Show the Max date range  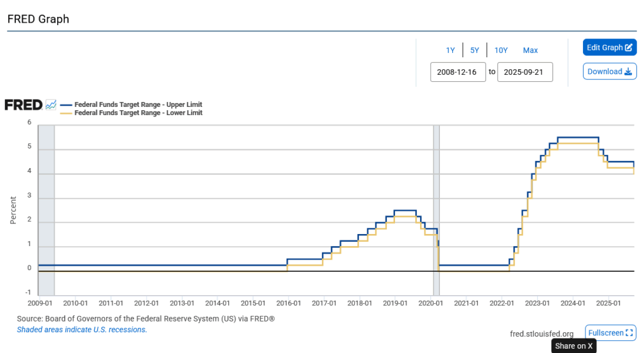tap(530, 50)
